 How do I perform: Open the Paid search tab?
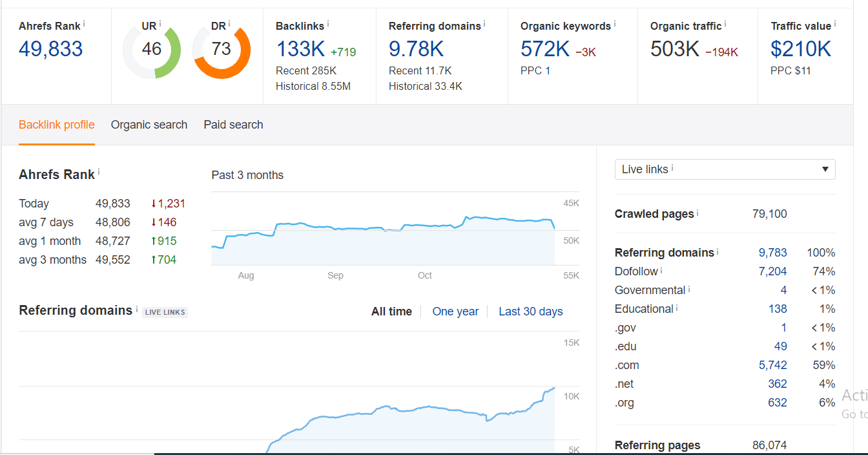click(x=233, y=124)
